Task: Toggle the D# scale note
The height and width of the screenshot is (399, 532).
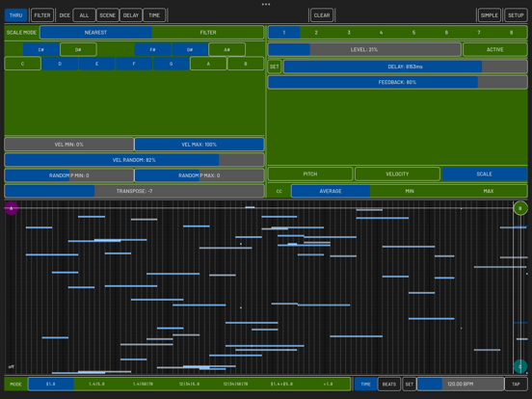Action: point(78,49)
